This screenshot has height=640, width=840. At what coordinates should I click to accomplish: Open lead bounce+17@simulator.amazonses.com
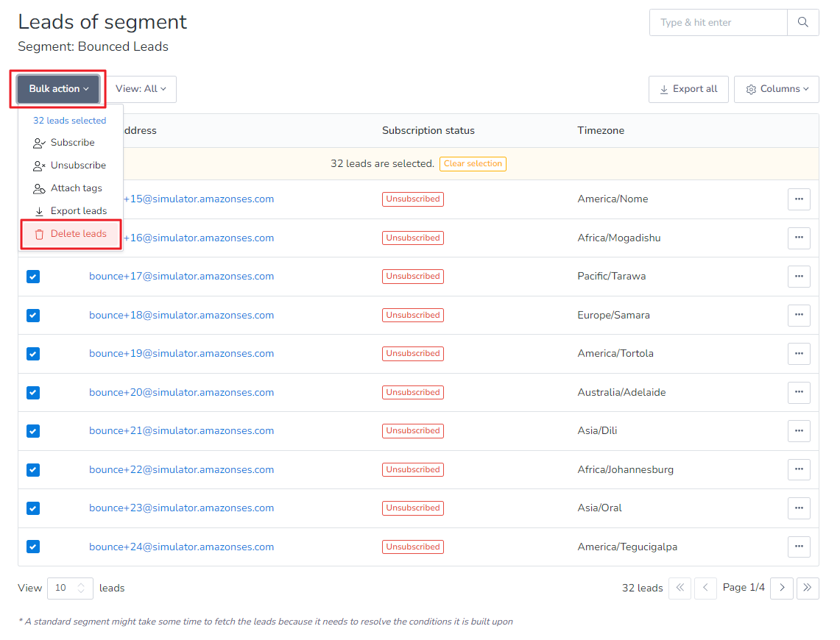pyautogui.click(x=181, y=277)
